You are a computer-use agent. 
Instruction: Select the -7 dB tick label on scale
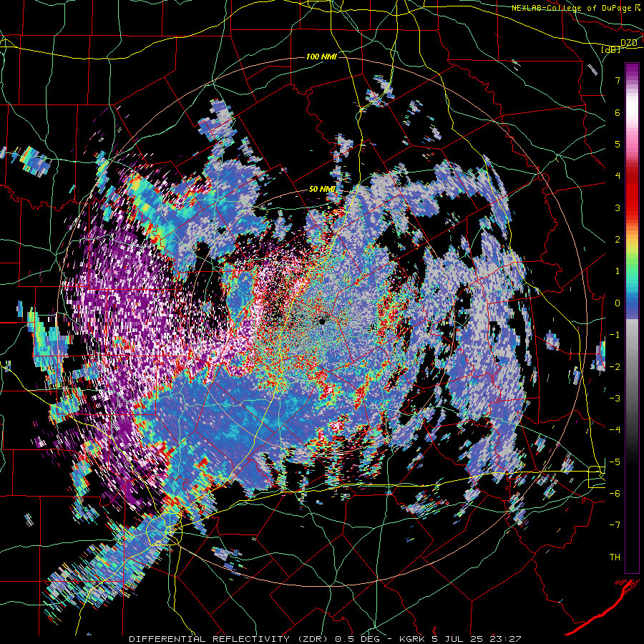tap(615, 525)
